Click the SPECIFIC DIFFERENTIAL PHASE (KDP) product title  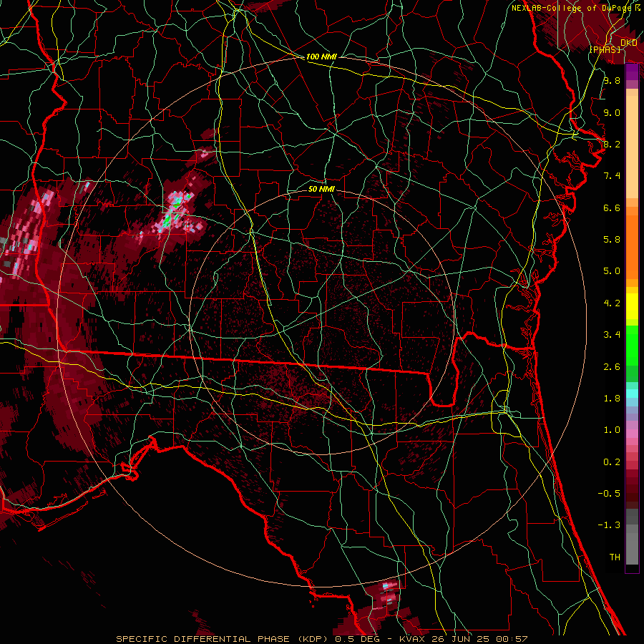[x=224, y=639]
